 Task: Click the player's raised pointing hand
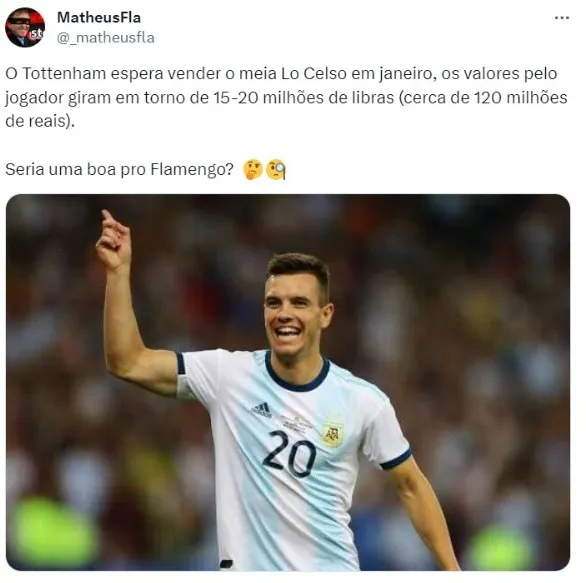click(113, 240)
